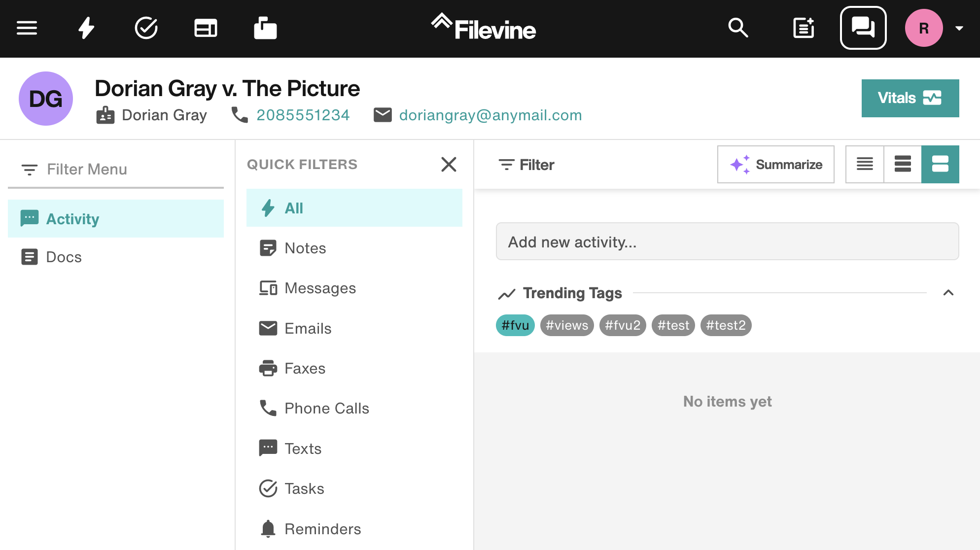Filter by Phone Calls
The width and height of the screenshot is (980, 550).
354,408
